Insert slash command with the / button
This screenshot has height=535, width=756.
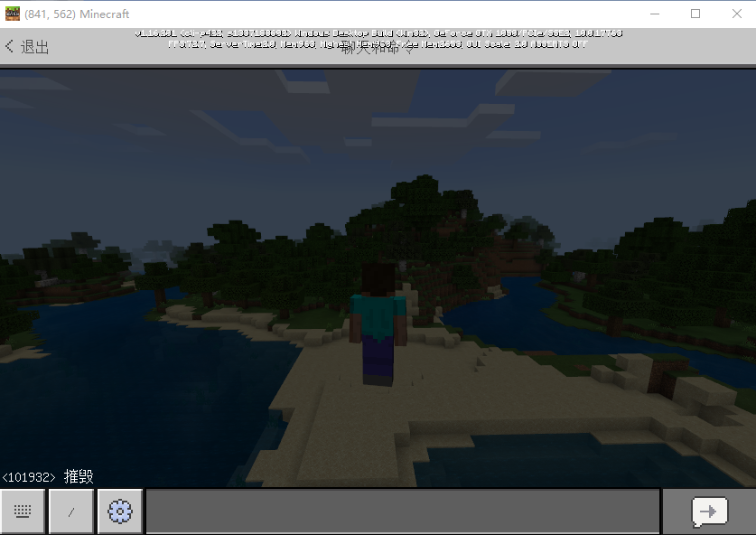[x=71, y=512]
